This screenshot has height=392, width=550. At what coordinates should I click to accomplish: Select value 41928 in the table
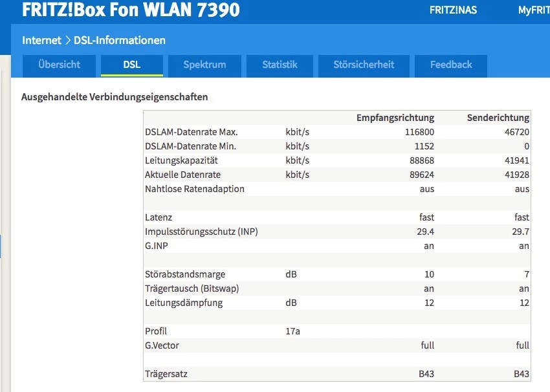click(517, 175)
